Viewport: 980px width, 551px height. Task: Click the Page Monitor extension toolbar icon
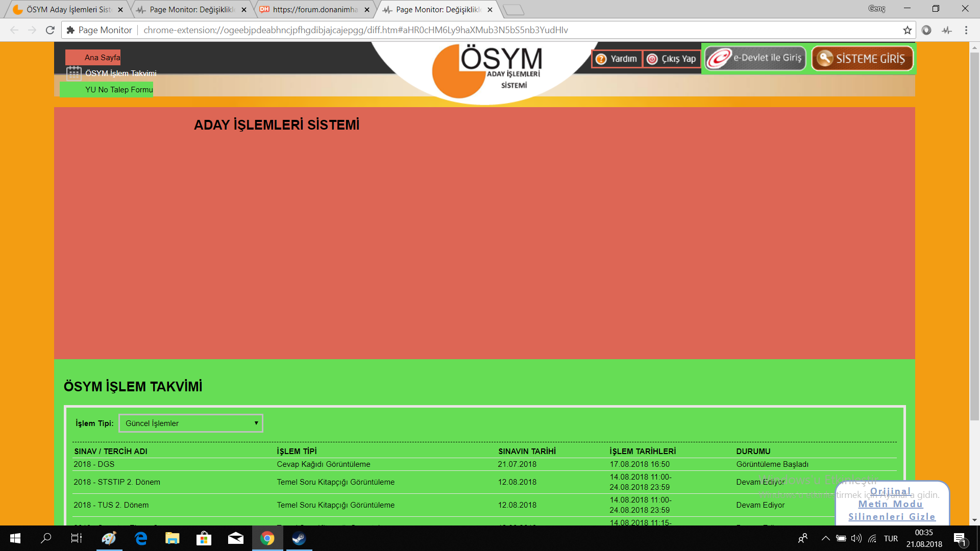tap(947, 30)
